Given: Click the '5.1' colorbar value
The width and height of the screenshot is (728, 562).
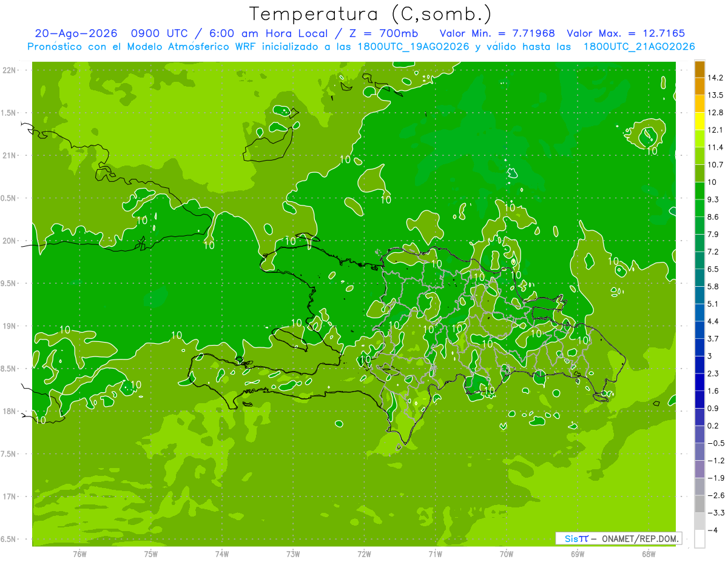Looking at the screenshot, I should (x=713, y=304).
